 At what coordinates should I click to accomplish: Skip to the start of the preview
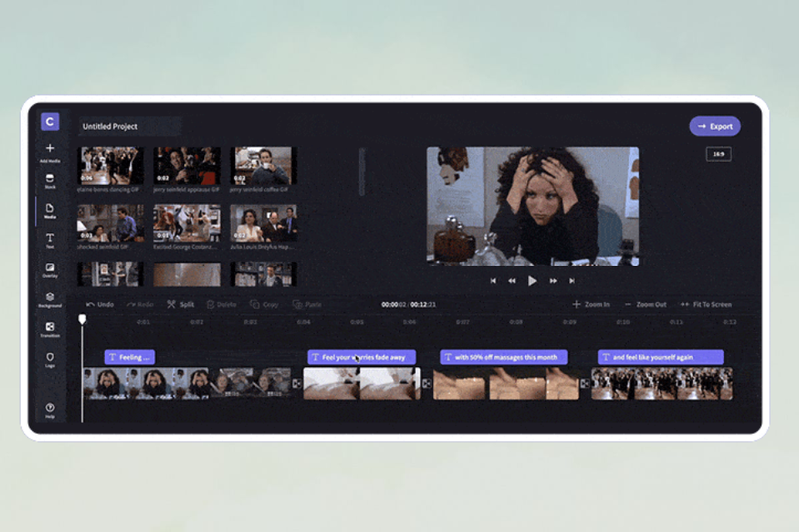tap(493, 281)
